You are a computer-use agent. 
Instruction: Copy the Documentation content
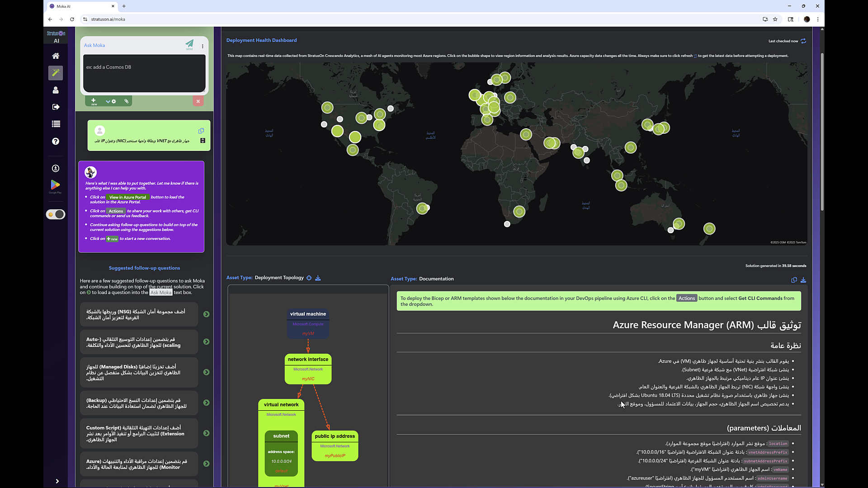[x=794, y=280]
